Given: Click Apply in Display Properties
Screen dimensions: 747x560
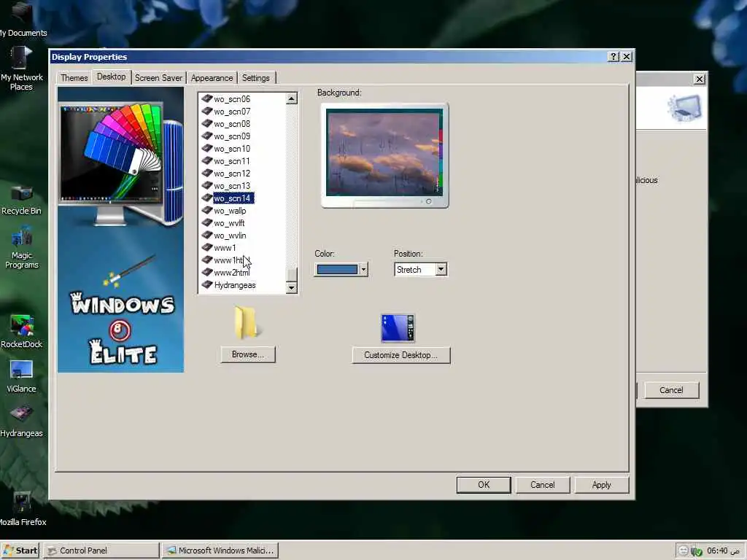Looking at the screenshot, I should 602,485.
